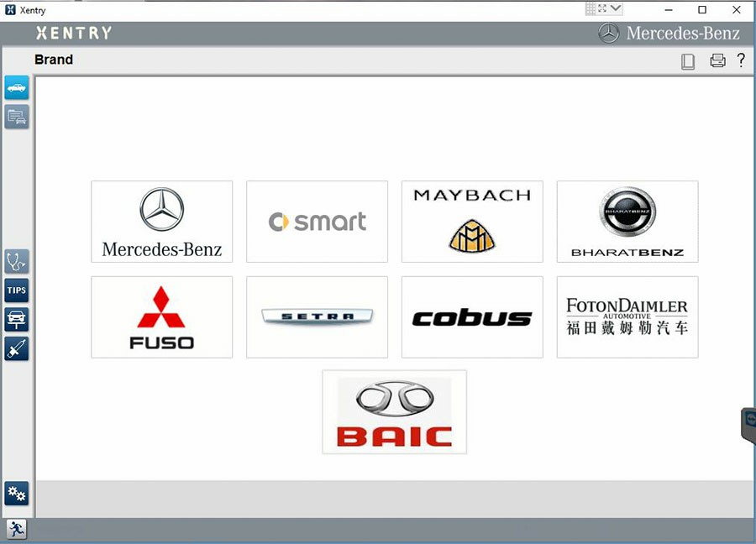Viewport: 756px width, 544px height.
Task: Pick the BharatBenz brand tile
Action: click(627, 222)
